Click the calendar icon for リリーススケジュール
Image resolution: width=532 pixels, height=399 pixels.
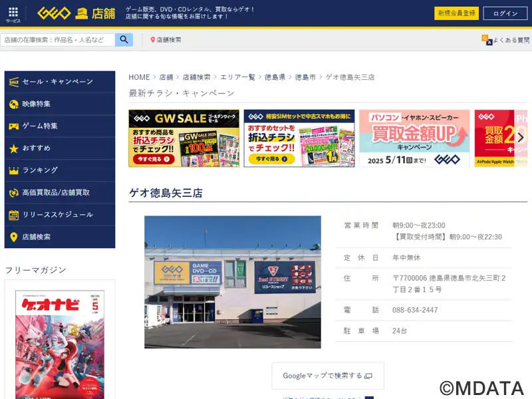[x=13, y=215]
